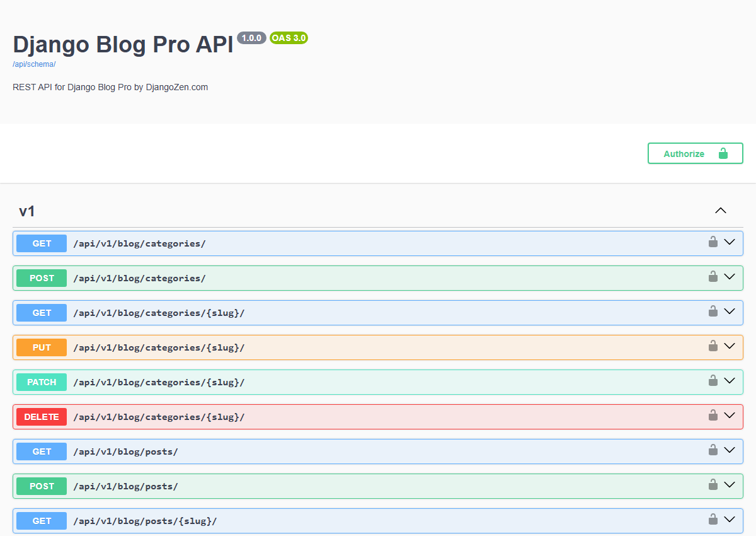Collapse the v1 section using its chevron
Screen dimensions: 756x536
(720, 210)
